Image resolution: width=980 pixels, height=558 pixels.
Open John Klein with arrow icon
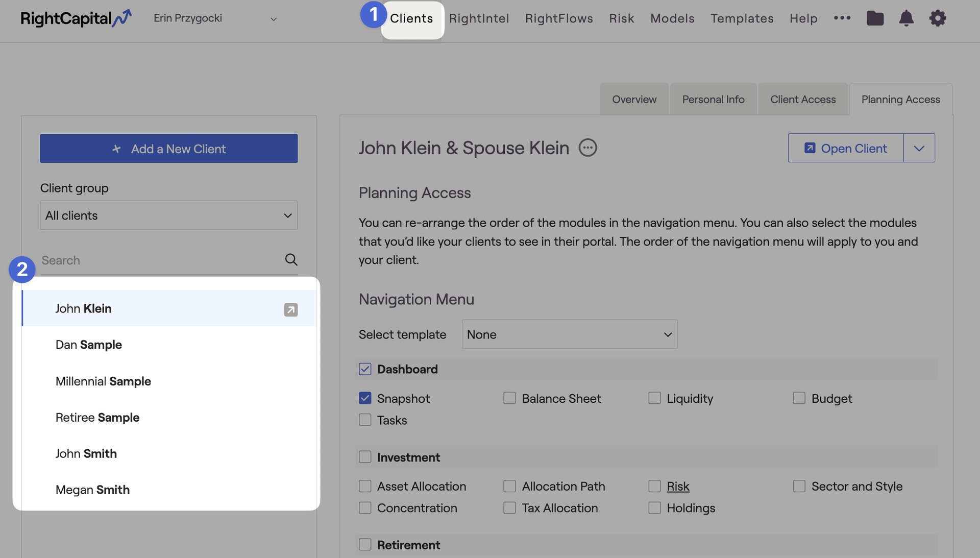pyautogui.click(x=291, y=309)
